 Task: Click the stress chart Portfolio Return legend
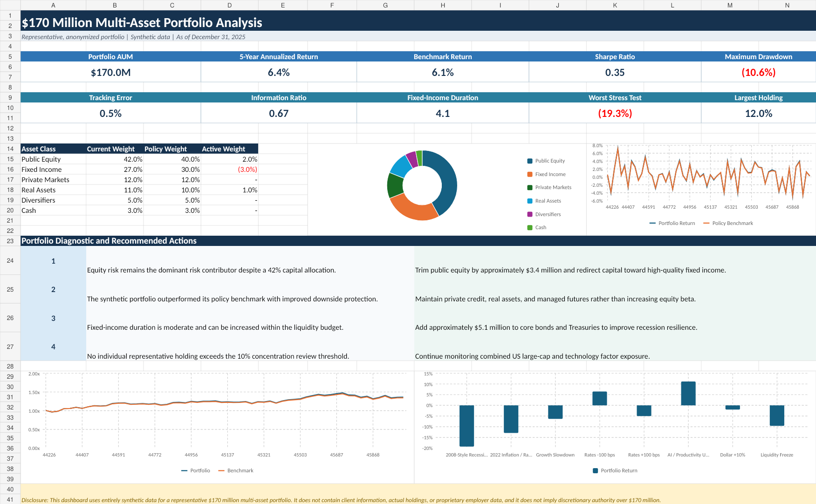[x=615, y=470]
